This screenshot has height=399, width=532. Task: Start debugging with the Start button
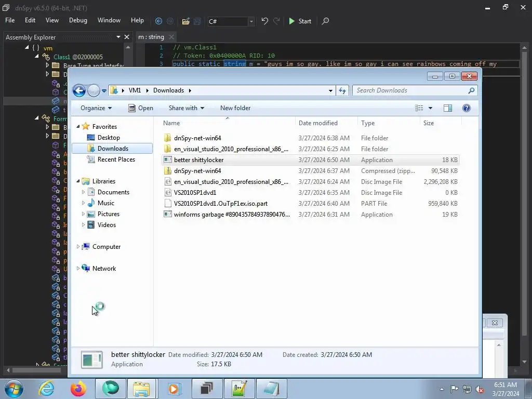coord(300,21)
